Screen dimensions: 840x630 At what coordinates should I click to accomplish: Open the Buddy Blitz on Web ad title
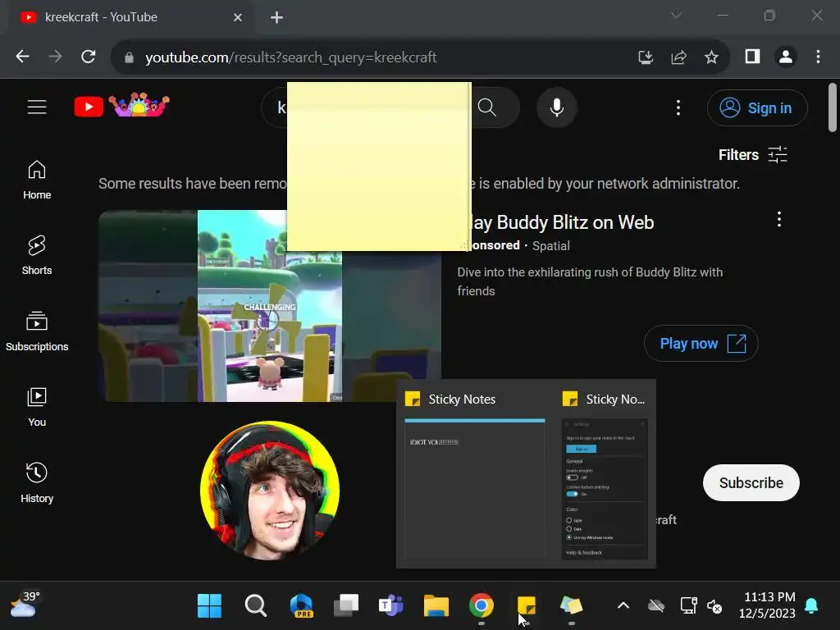coord(563,222)
